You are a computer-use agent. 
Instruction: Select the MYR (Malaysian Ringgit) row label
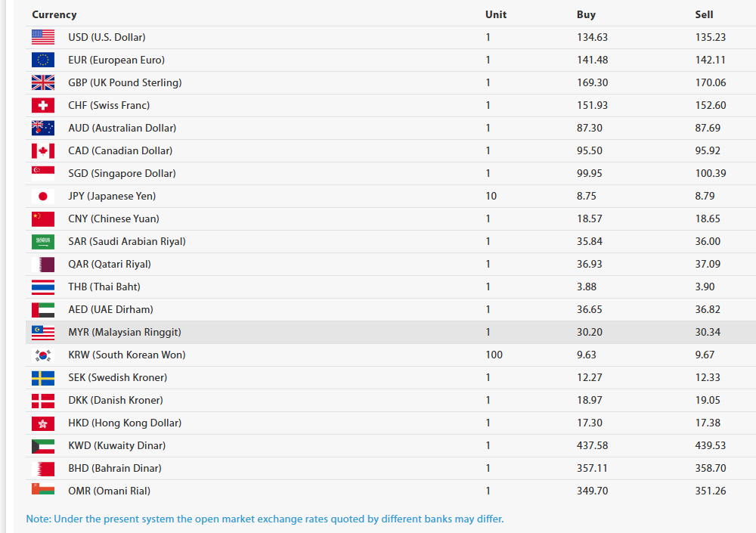[x=125, y=332]
